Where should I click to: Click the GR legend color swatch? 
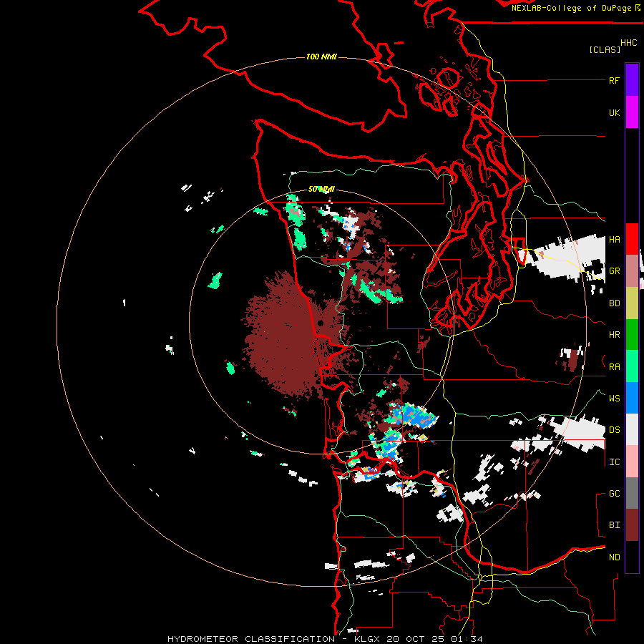632,270
